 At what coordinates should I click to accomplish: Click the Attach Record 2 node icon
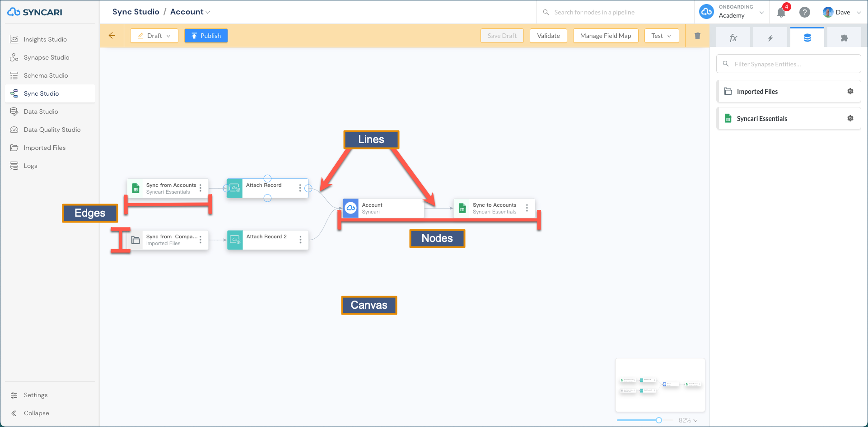[x=235, y=240]
